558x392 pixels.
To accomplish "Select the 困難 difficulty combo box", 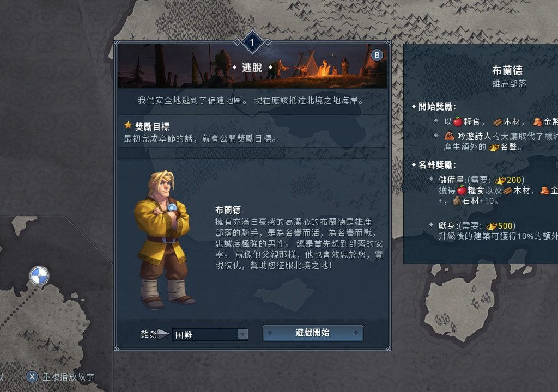I will click(x=210, y=334).
